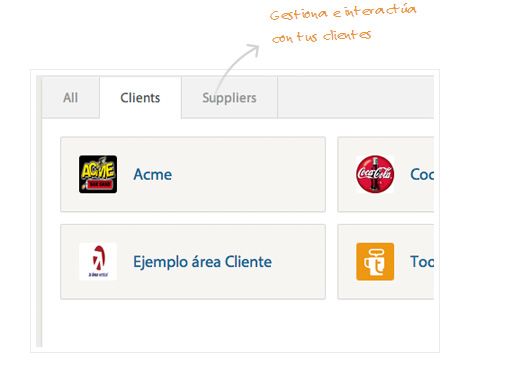The height and width of the screenshot is (367, 516).
Task: Select the red Ejemplo área Cliente logo
Action: coord(98,262)
